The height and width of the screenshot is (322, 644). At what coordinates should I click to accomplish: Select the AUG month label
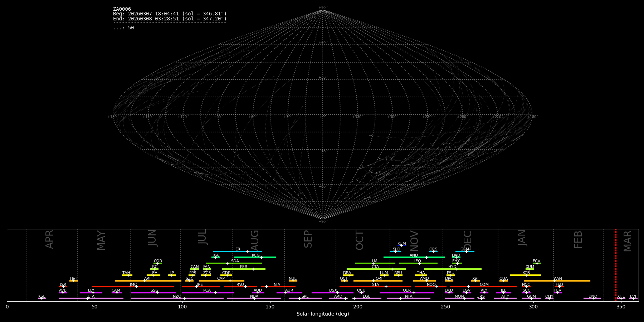click(255, 240)
